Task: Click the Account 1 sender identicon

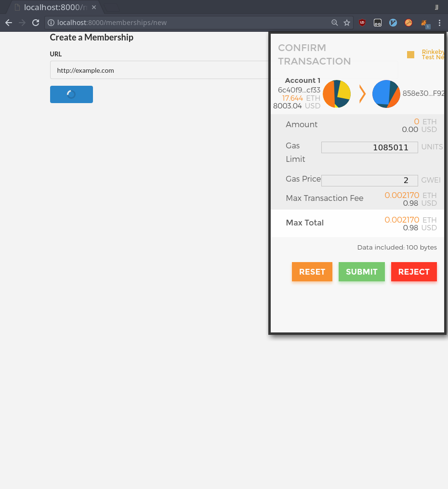Action: 337,94
